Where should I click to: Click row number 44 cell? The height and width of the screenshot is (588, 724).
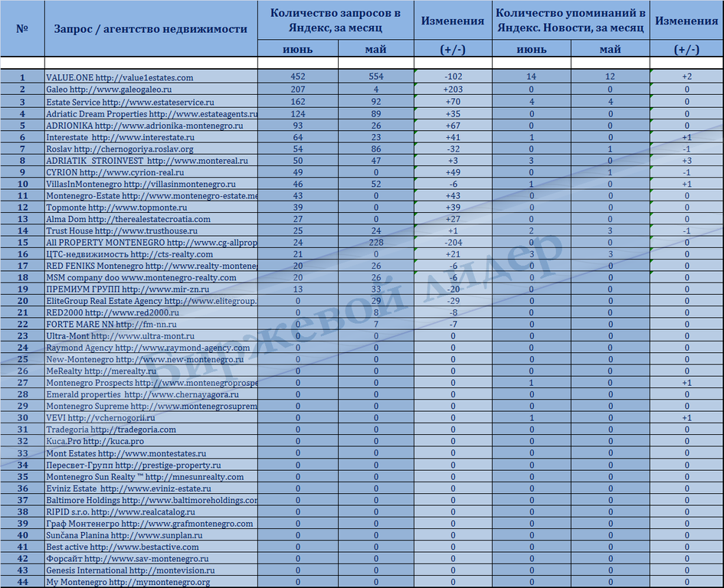[22, 582]
